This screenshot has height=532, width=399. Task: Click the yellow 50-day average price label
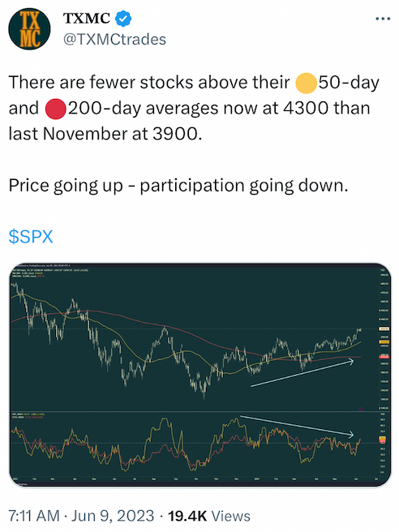point(384,342)
